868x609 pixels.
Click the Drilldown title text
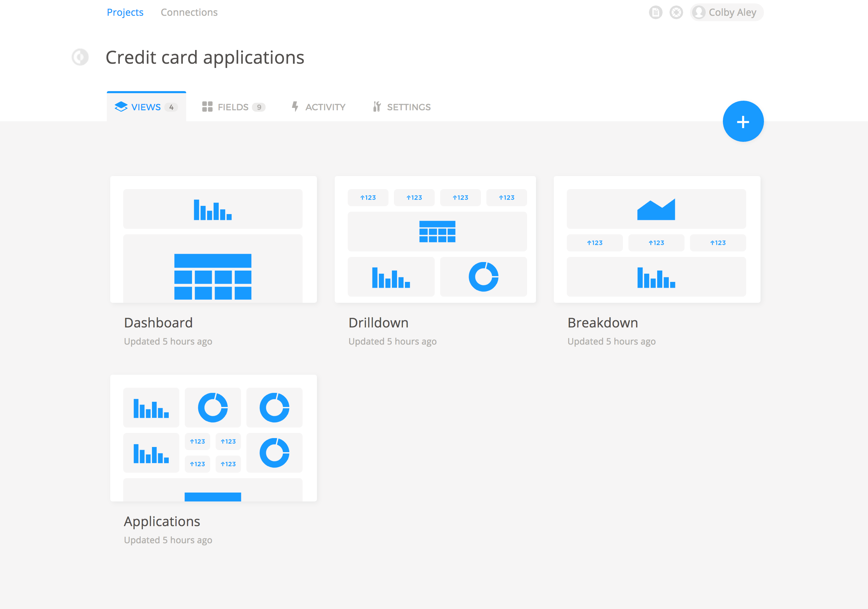tap(378, 323)
